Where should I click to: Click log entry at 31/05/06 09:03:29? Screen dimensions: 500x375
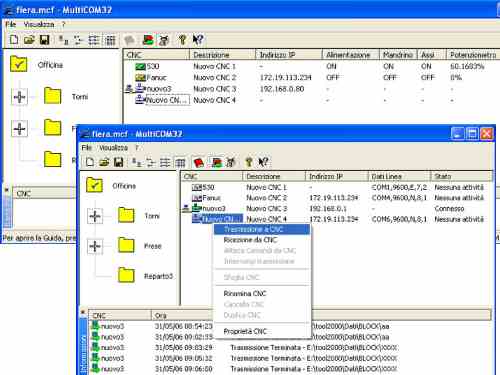[x=290, y=348]
